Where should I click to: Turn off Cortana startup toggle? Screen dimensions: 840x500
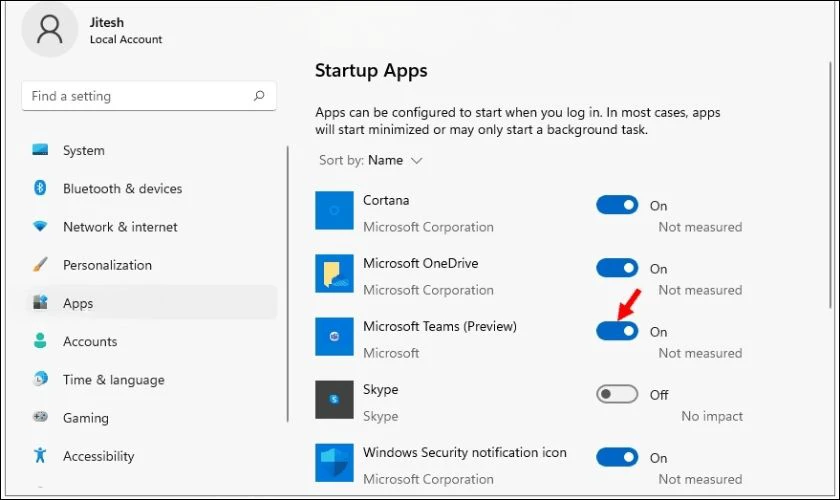pyautogui.click(x=617, y=205)
